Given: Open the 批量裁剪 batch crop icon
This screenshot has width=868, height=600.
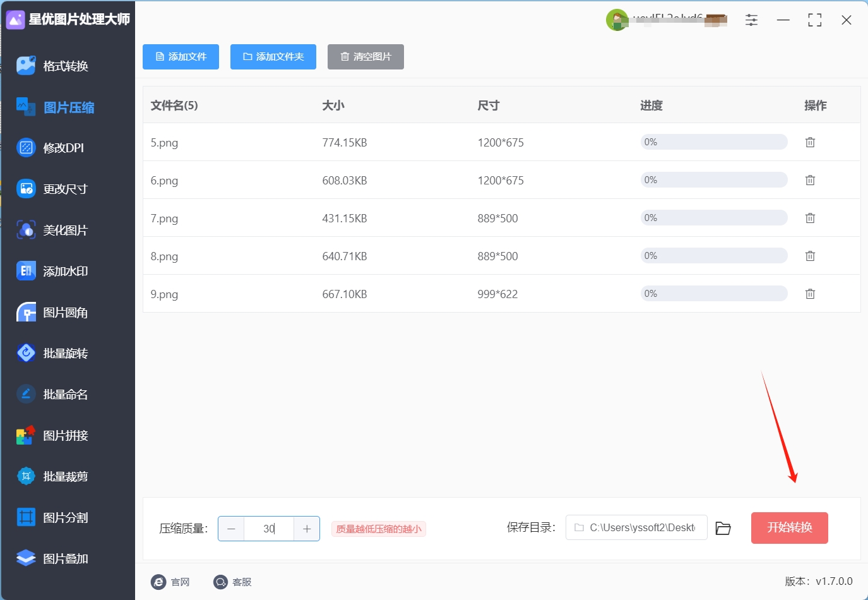Looking at the screenshot, I should click(26, 476).
